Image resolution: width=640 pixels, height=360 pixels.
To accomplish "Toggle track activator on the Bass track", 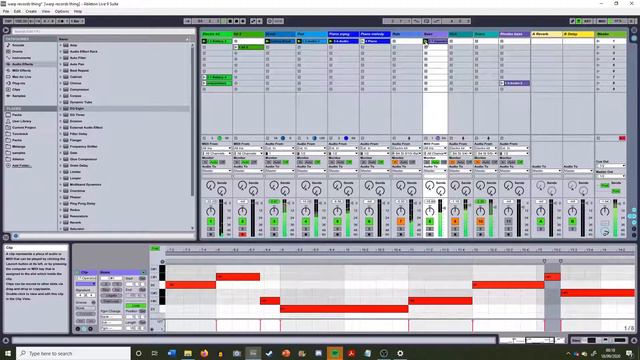I will tap(429, 221).
